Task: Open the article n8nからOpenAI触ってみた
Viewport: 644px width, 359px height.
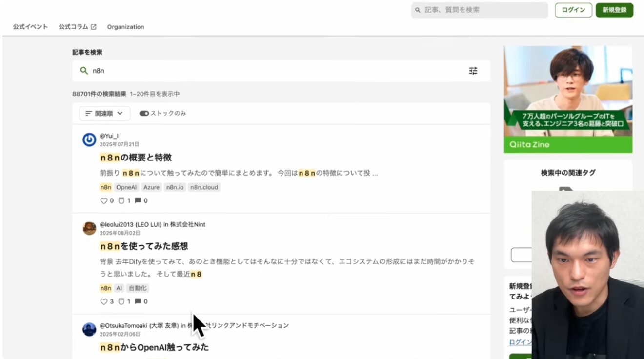Action: click(154, 347)
